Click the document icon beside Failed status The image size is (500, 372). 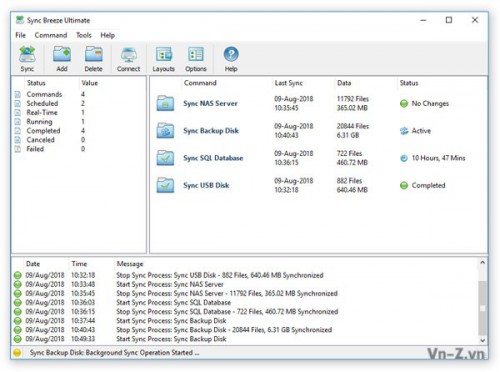[x=18, y=149]
